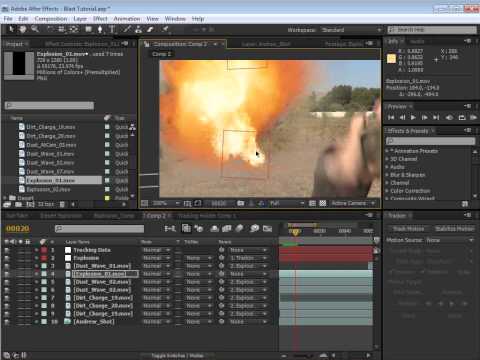Open the File menu
The image size is (480, 360).
point(8,19)
